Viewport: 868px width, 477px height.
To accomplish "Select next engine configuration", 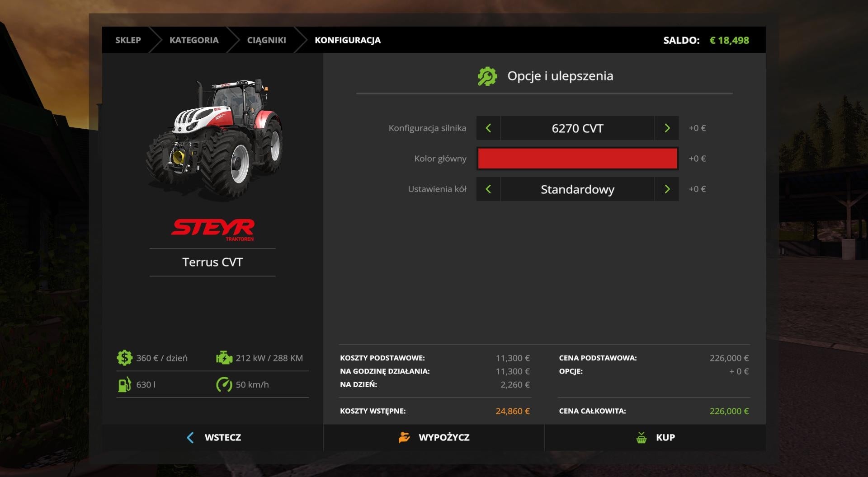I will click(667, 128).
